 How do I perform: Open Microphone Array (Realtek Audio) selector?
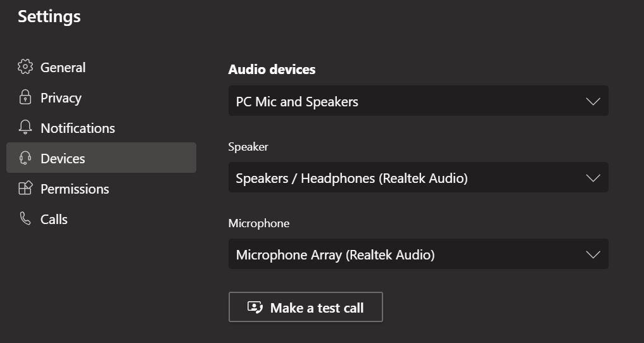(x=419, y=254)
